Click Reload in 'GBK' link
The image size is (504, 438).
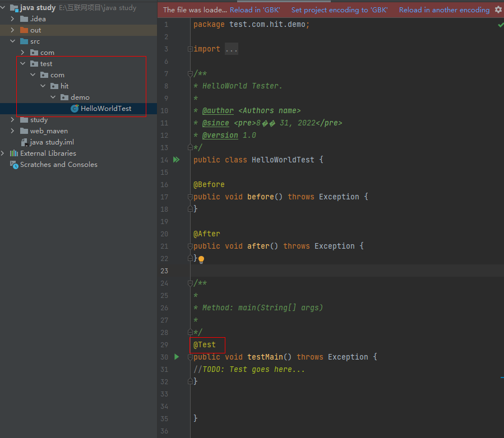click(x=255, y=10)
